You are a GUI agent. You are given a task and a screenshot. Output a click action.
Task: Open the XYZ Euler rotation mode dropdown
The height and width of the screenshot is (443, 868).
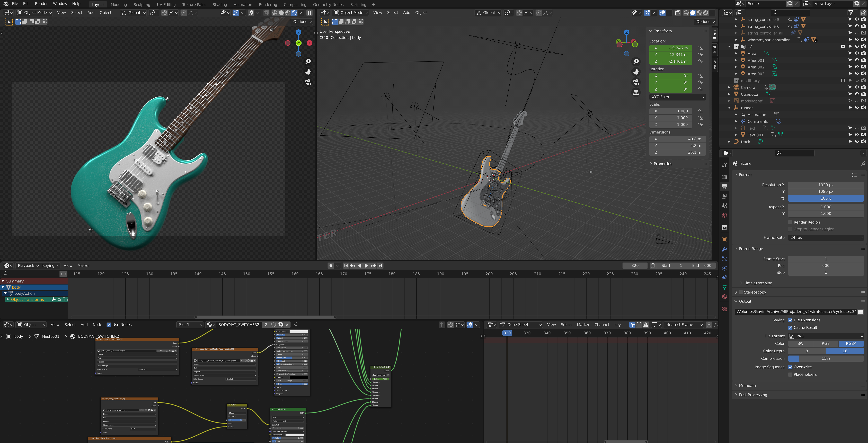[677, 97]
